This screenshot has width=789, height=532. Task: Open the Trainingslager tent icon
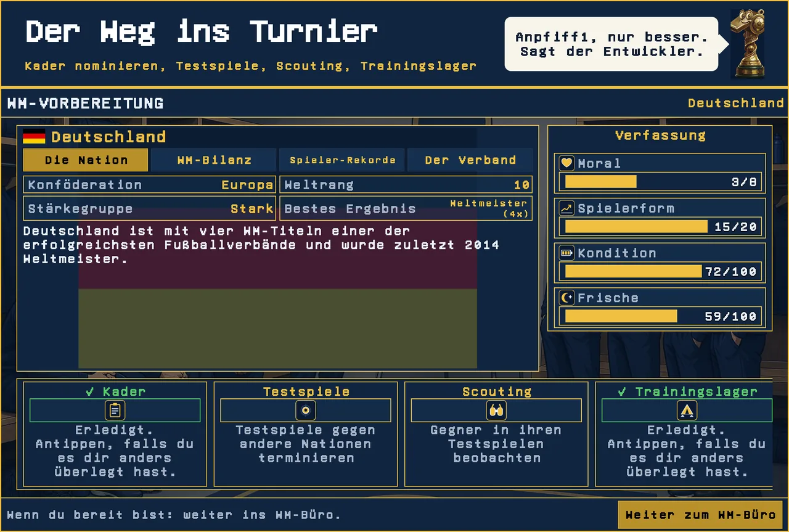tap(687, 410)
